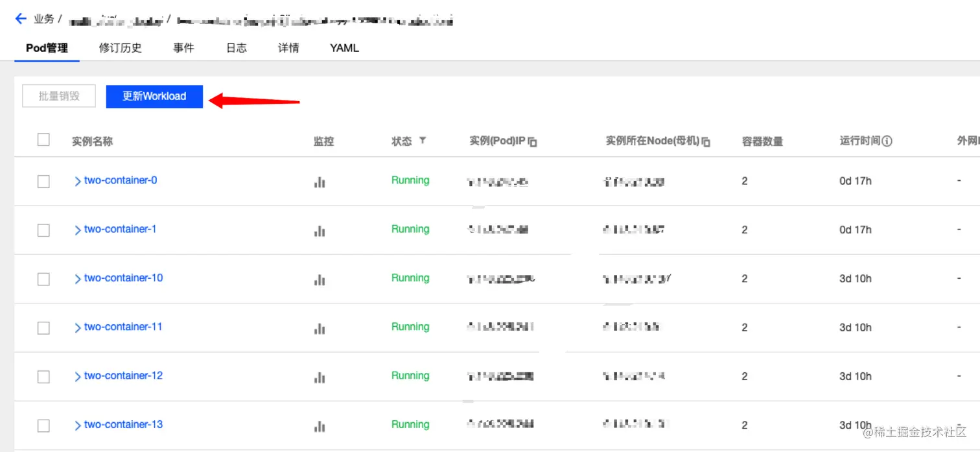Expand the two-container-13 row chevron
The width and height of the screenshot is (980, 452).
click(76, 425)
